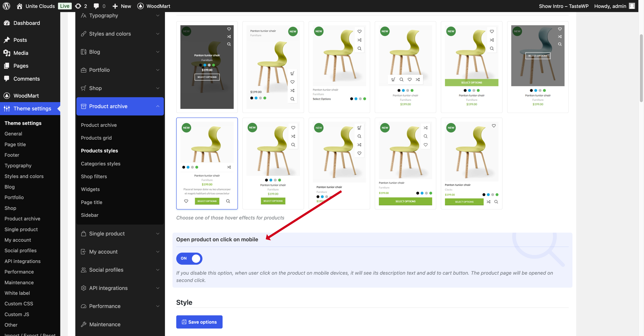
Task: Select the dark overlay hover style thumbnail
Action: pos(207,67)
